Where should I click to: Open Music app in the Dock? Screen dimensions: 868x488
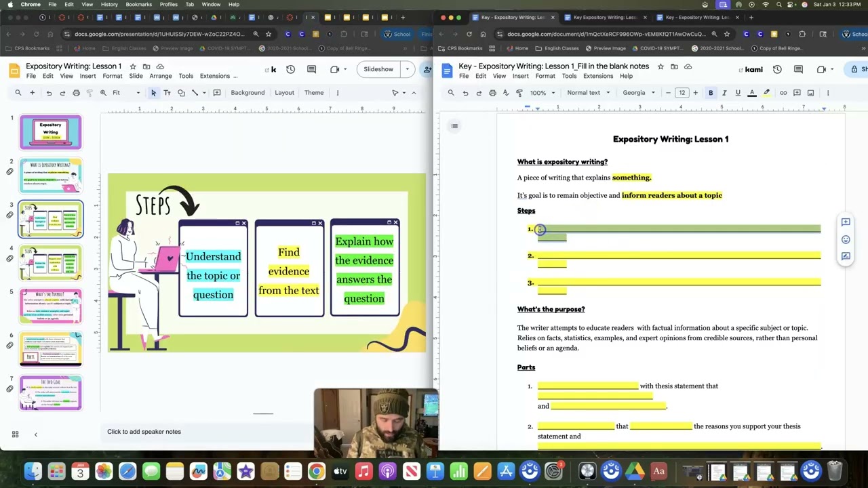tap(364, 471)
